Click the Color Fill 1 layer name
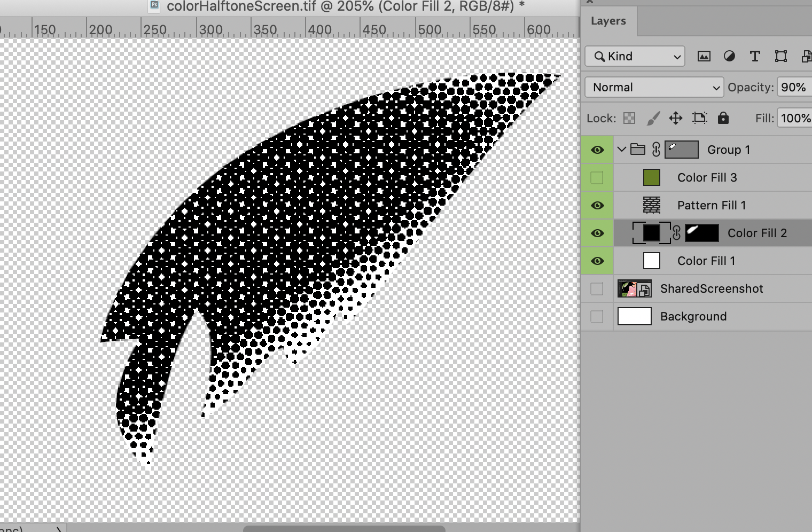The height and width of the screenshot is (532, 812). [706, 261]
